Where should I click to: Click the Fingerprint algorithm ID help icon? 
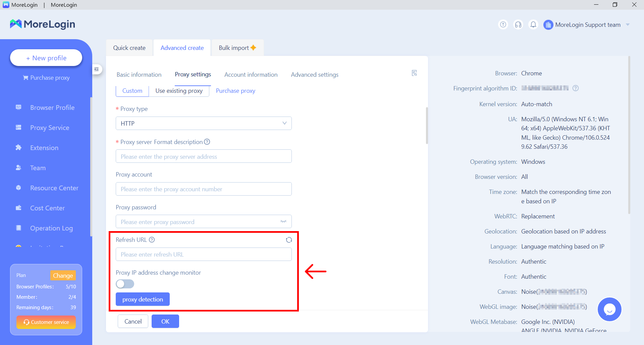point(576,88)
